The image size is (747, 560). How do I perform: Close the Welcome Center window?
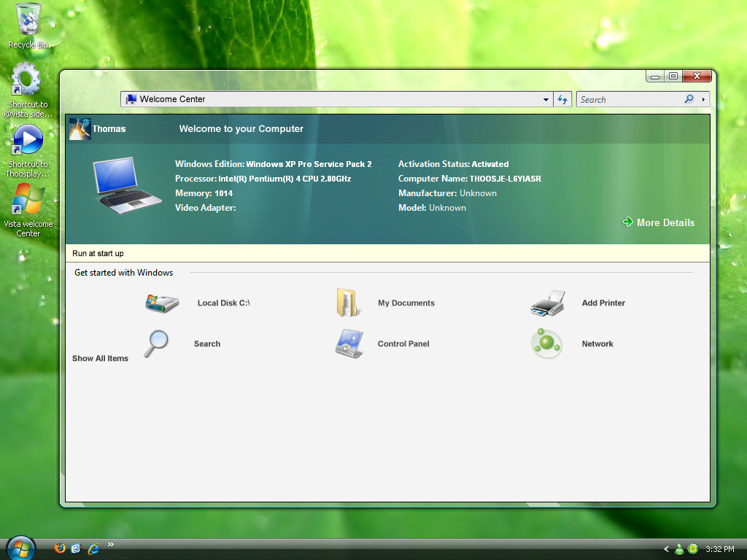697,76
